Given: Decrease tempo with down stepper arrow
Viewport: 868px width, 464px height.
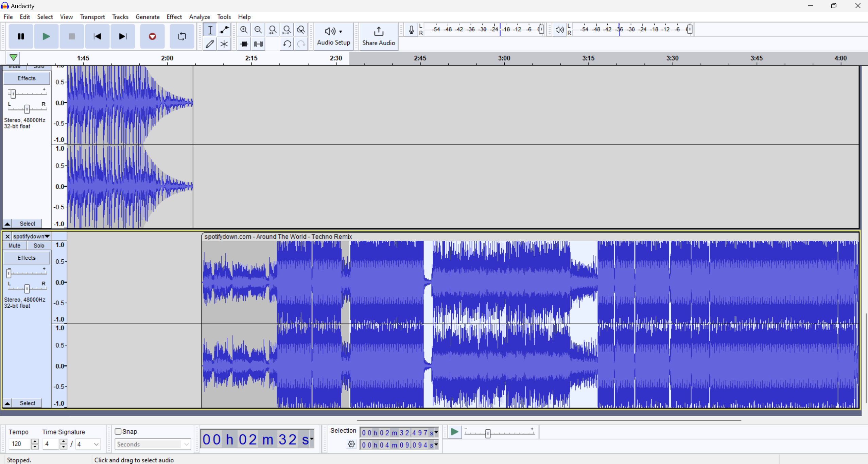Looking at the screenshot, I should (x=35, y=447).
